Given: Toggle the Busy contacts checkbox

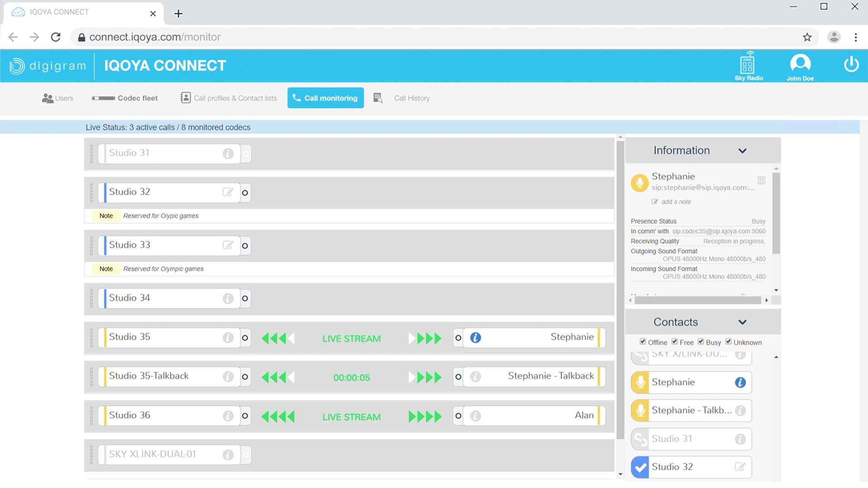Looking at the screenshot, I should point(700,342).
